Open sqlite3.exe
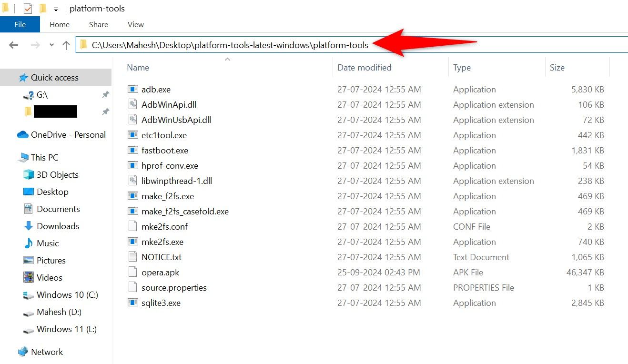 pos(162,303)
